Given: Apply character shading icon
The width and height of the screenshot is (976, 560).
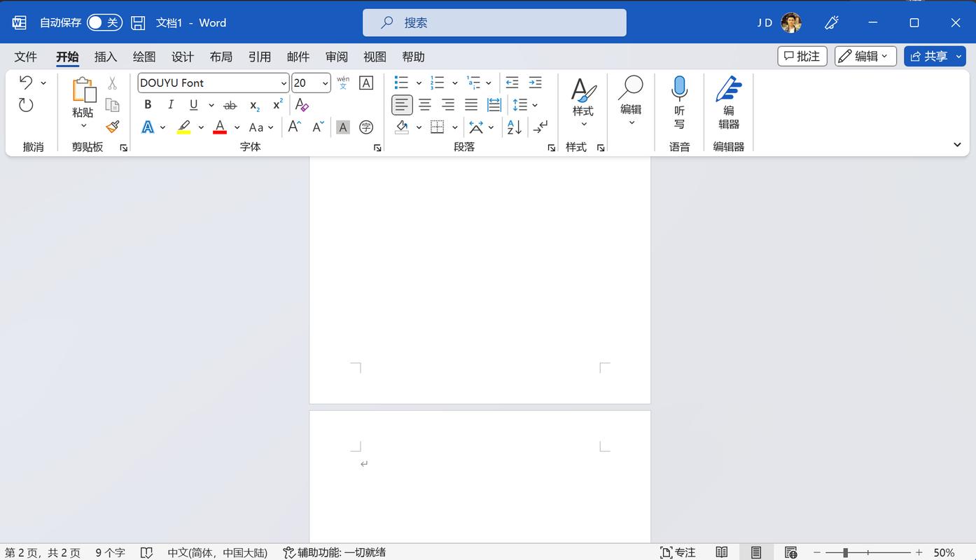Looking at the screenshot, I should pos(343,127).
